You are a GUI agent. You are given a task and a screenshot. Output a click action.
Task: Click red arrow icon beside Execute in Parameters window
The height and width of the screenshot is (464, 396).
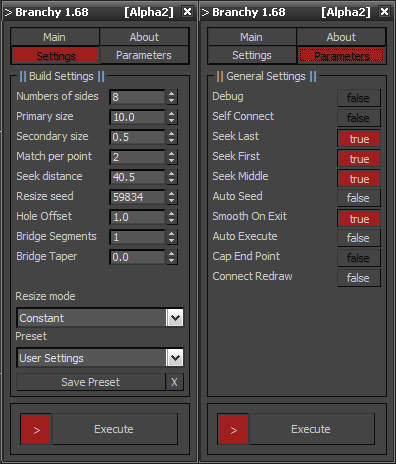[233, 429]
